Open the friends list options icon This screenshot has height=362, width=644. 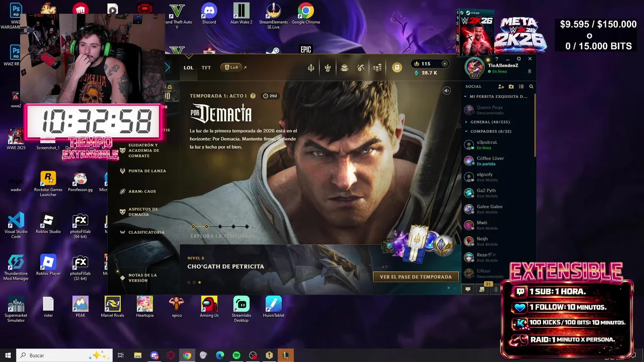point(521,86)
